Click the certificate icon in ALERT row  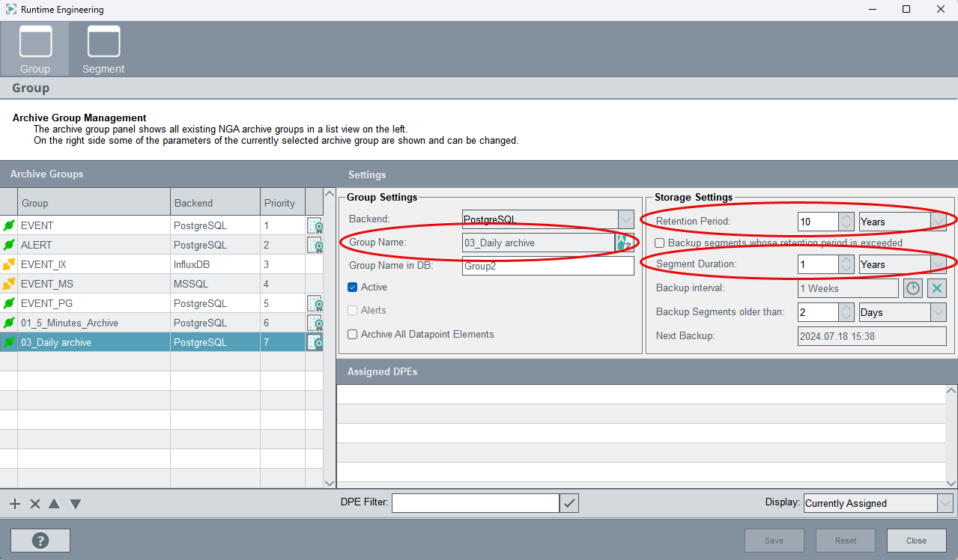[x=315, y=245]
